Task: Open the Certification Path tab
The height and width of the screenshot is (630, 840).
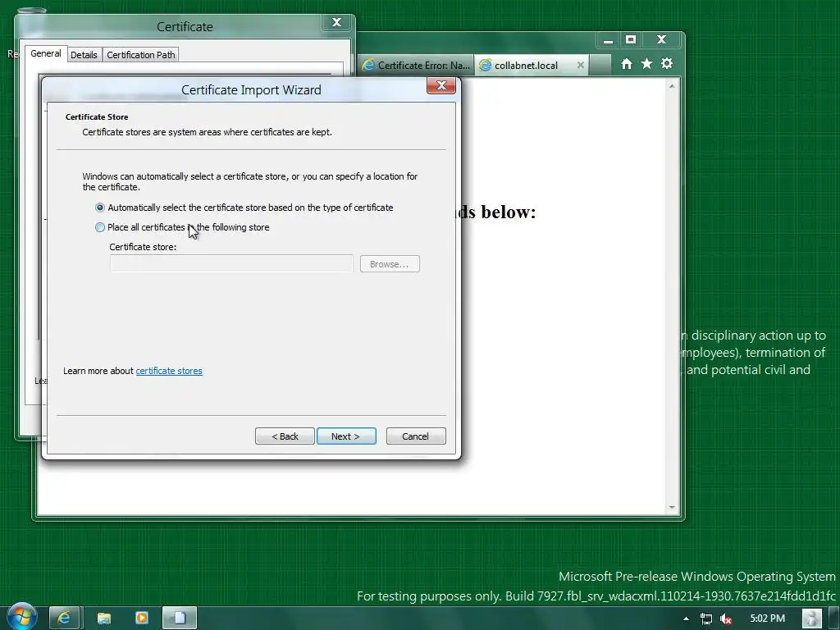Action: 141,55
